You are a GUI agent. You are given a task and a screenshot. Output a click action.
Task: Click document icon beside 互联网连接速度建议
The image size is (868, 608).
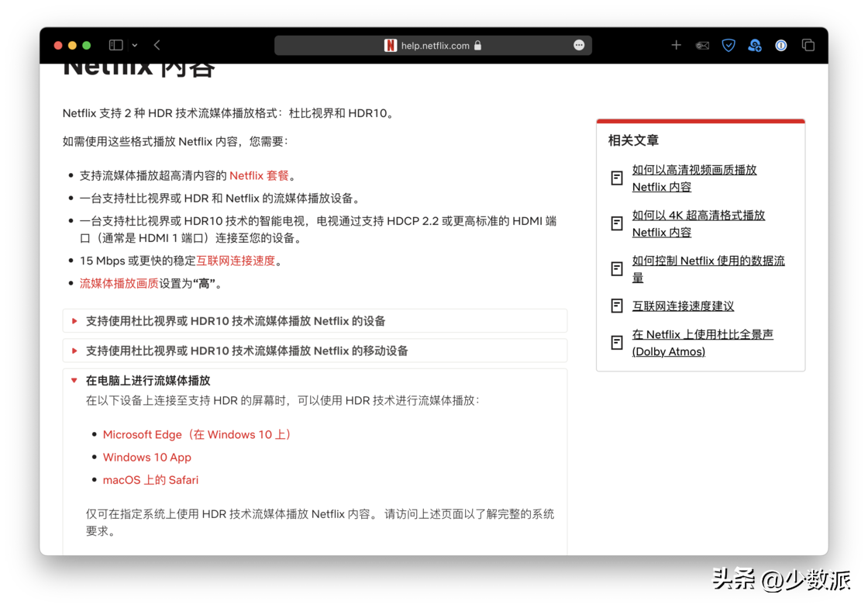617,306
